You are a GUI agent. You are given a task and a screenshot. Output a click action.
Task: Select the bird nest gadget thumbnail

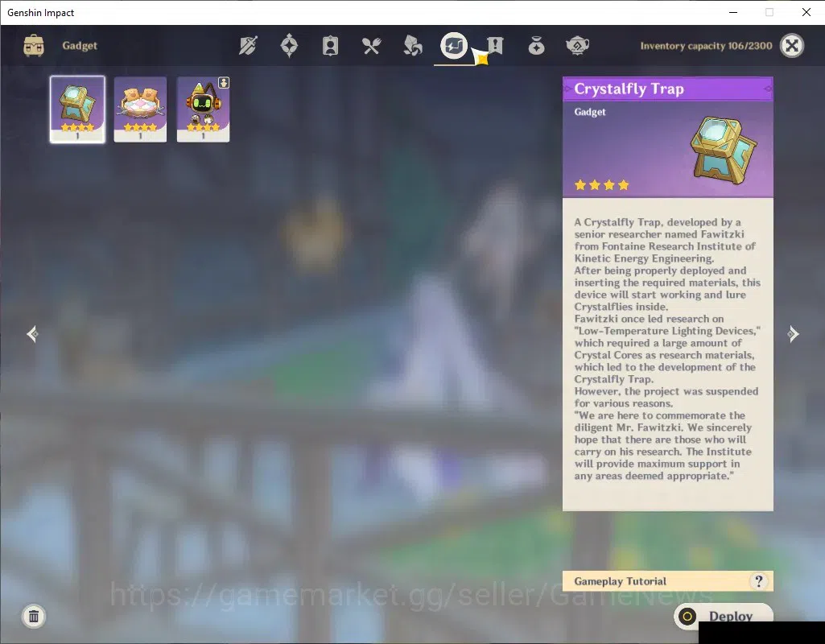pyautogui.click(x=141, y=109)
